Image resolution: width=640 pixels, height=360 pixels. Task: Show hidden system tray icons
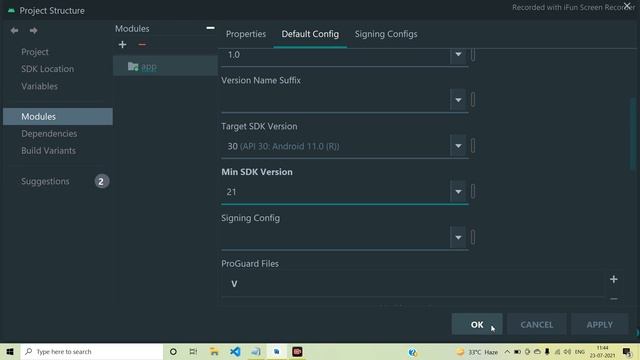click(507, 351)
